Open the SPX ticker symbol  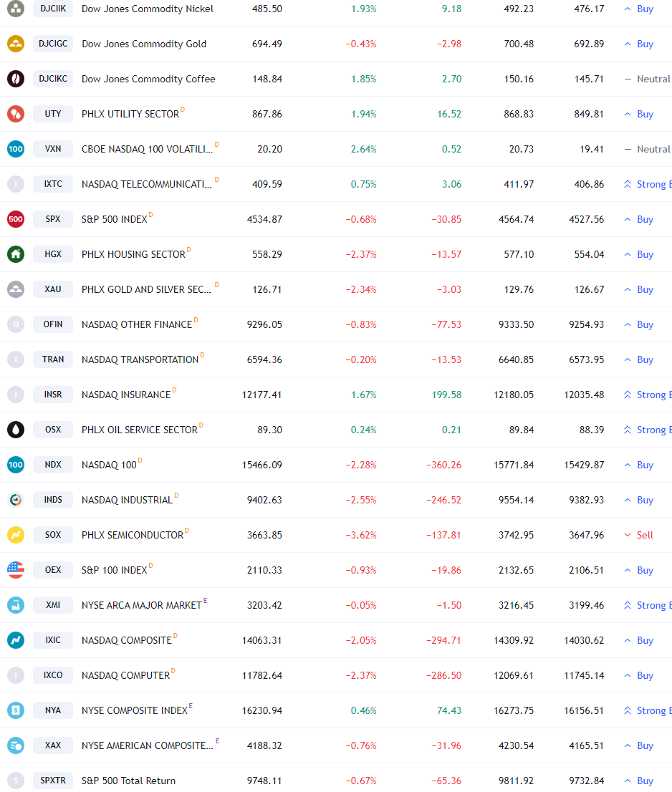pyautogui.click(x=53, y=219)
